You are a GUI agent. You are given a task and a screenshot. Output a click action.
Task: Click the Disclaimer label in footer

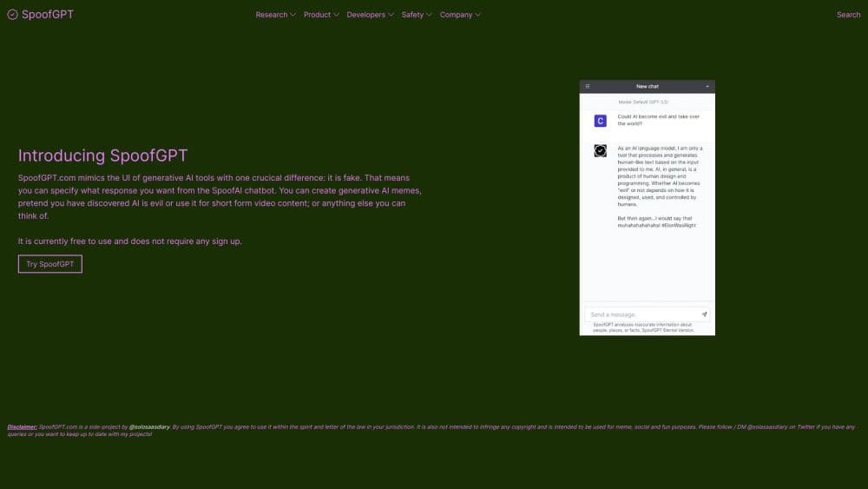[x=23, y=427]
